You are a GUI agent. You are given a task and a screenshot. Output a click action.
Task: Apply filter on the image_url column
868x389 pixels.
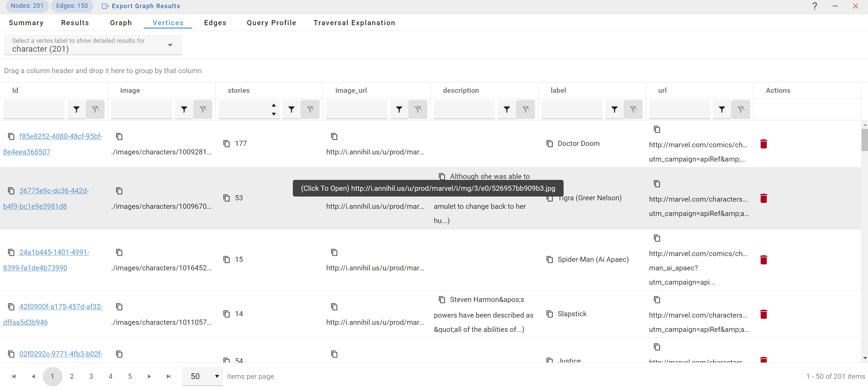pos(399,109)
